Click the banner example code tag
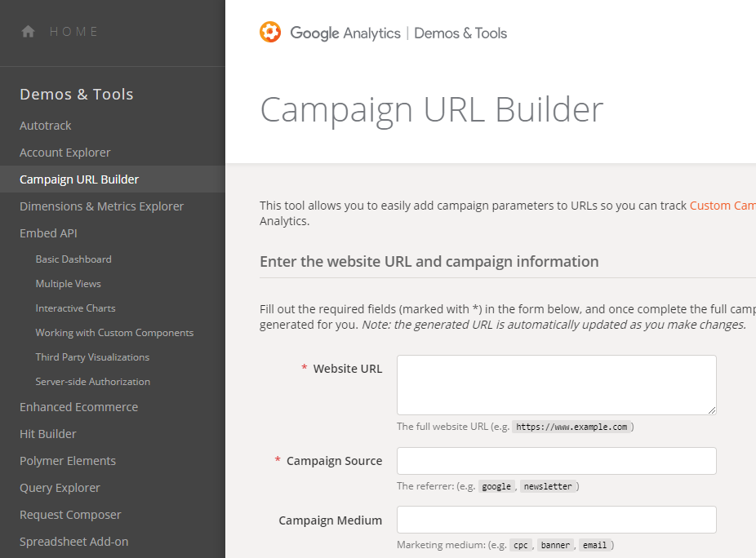 coord(555,545)
